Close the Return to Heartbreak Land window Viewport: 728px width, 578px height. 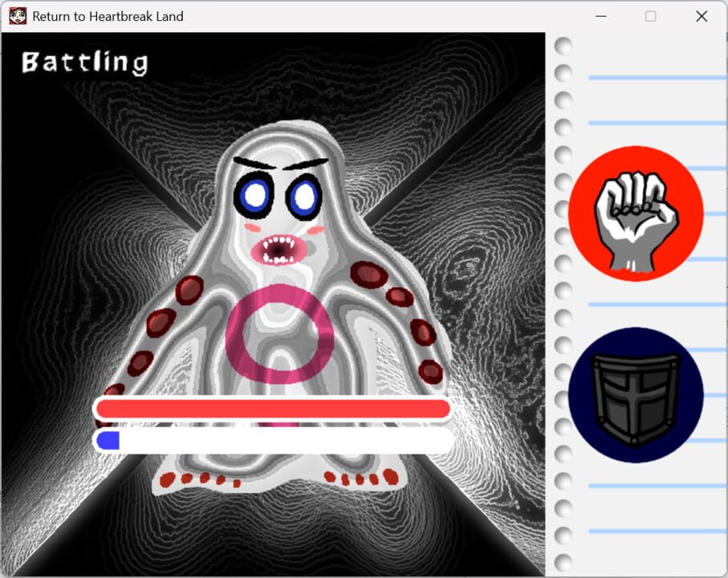(x=702, y=16)
